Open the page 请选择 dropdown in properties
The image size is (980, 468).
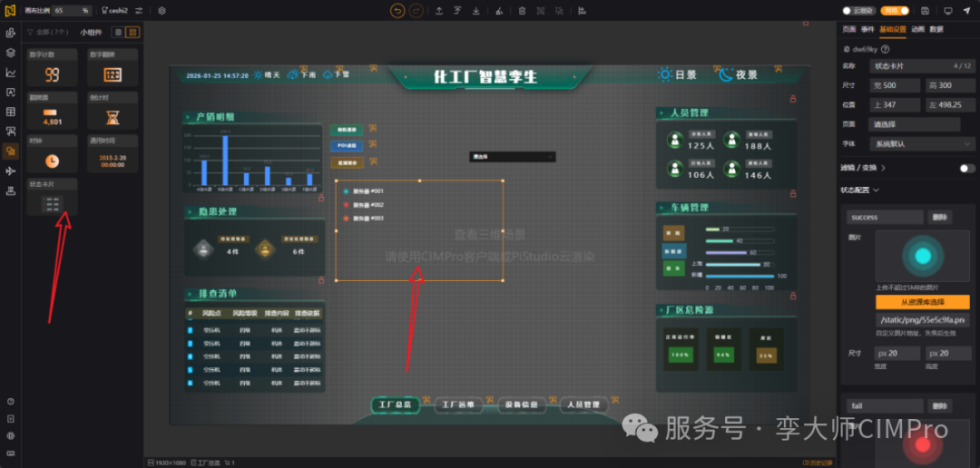[x=915, y=124]
